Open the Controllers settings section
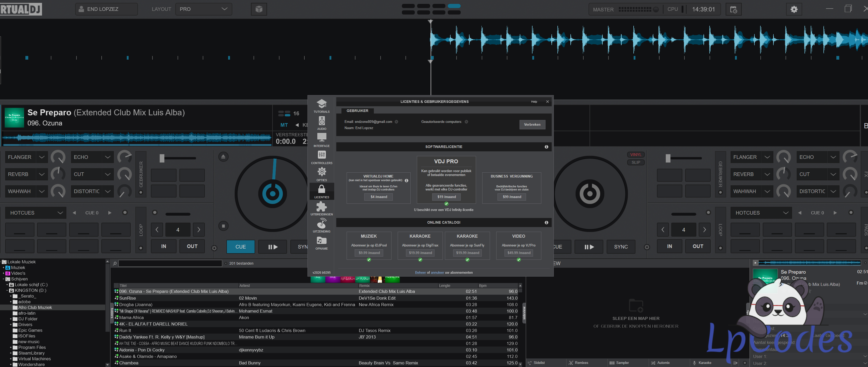The image size is (868, 367). click(x=321, y=157)
